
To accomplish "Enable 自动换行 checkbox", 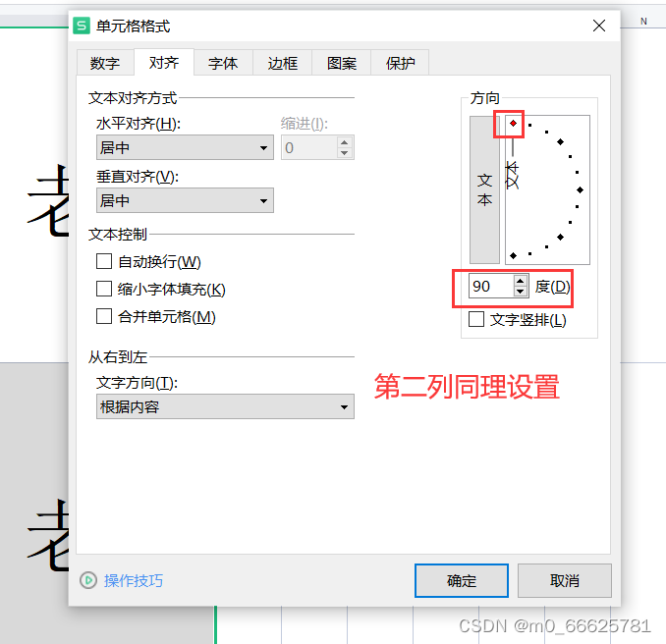I will (x=104, y=261).
